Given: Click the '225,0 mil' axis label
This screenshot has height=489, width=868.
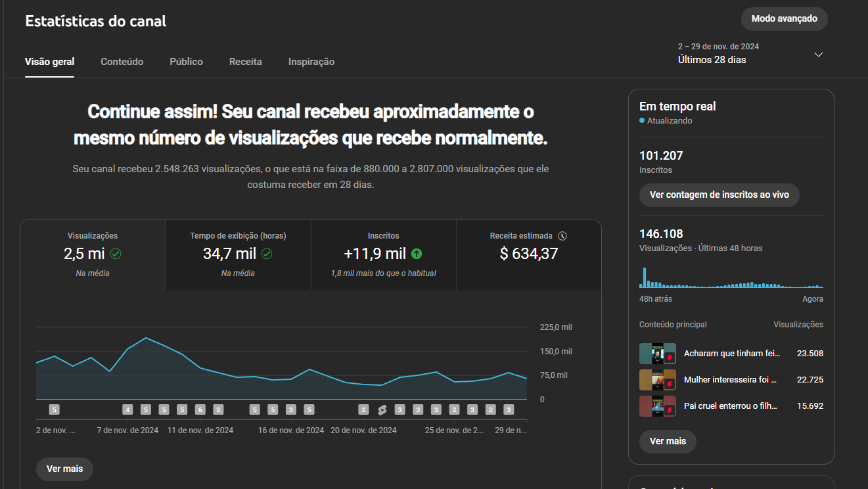Looking at the screenshot, I should (556, 327).
